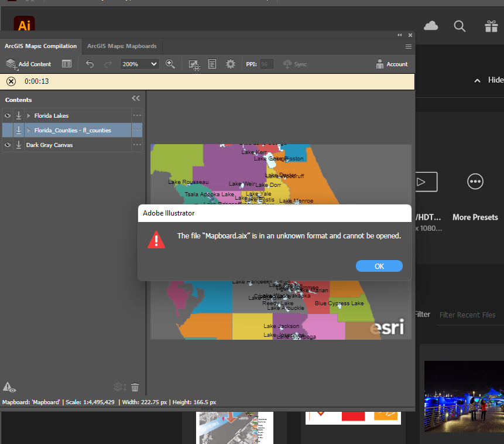Click the zoom magnifier plus icon
The height and width of the screenshot is (444, 504).
[x=170, y=64]
